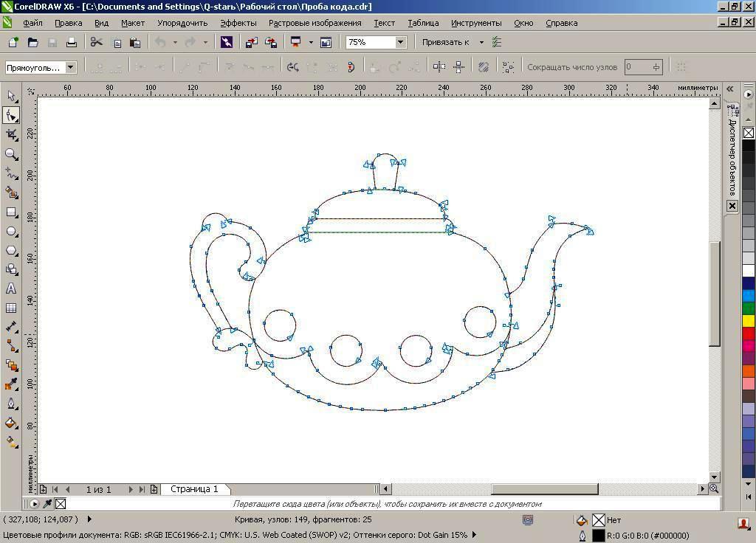Reflect nodes vertically
Image resolution: width=756 pixels, height=543 pixels.
pyautogui.click(x=458, y=67)
